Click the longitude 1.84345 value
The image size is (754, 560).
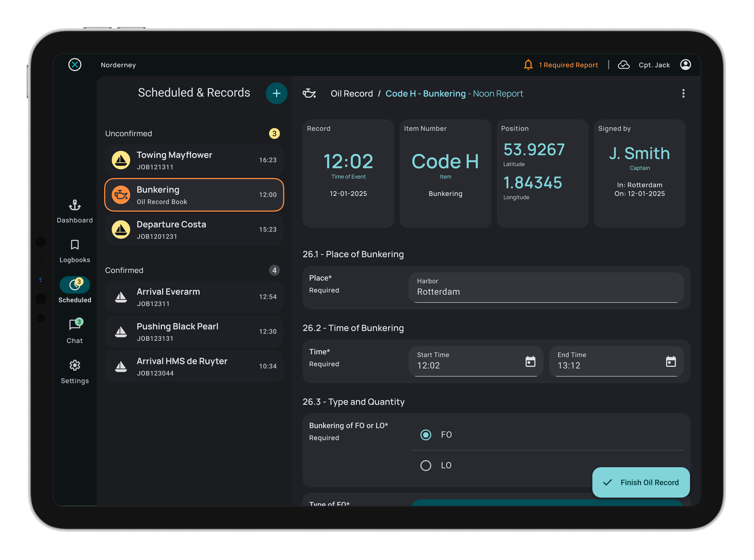(532, 183)
